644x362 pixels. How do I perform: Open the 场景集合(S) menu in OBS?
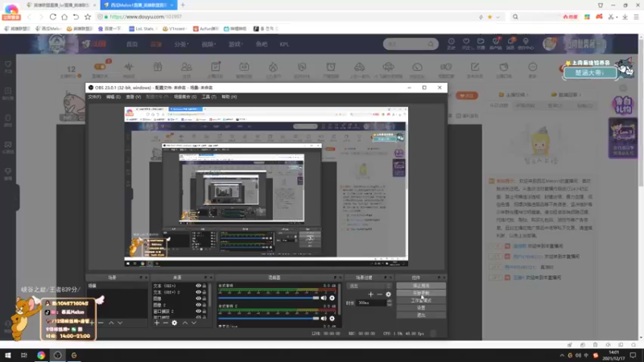tap(185, 97)
